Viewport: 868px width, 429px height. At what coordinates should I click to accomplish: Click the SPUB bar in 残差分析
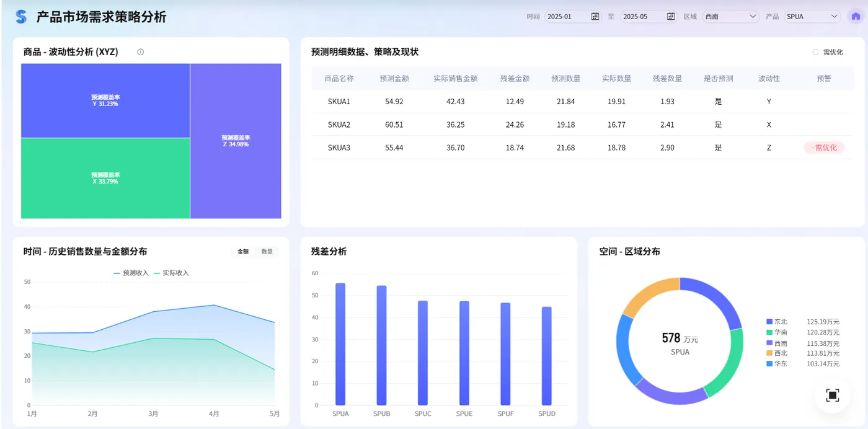pos(381,345)
